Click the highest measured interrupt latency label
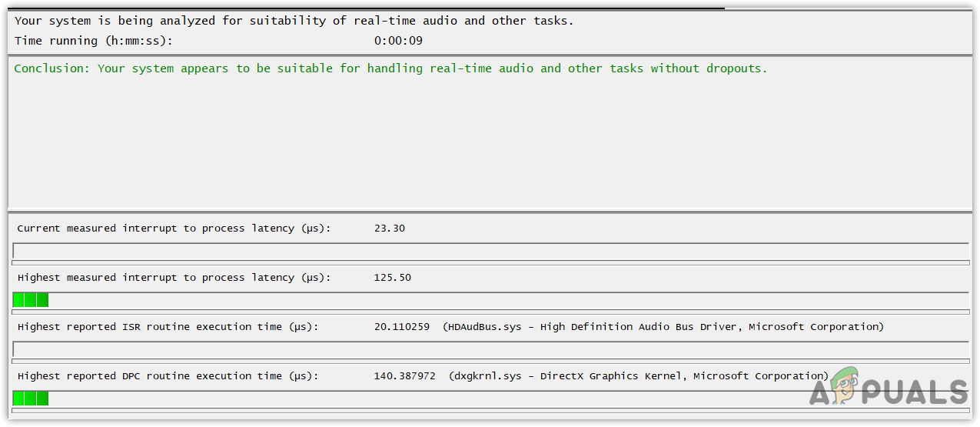 click(x=174, y=278)
